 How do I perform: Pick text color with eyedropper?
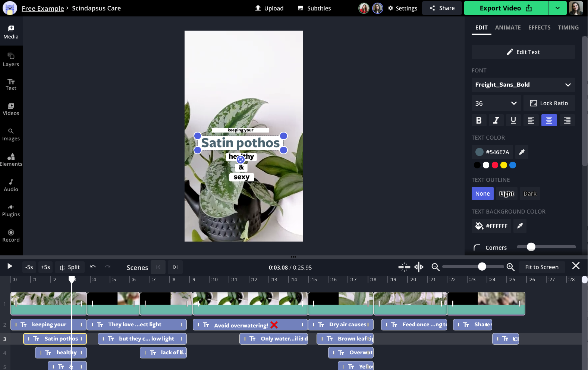click(522, 152)
